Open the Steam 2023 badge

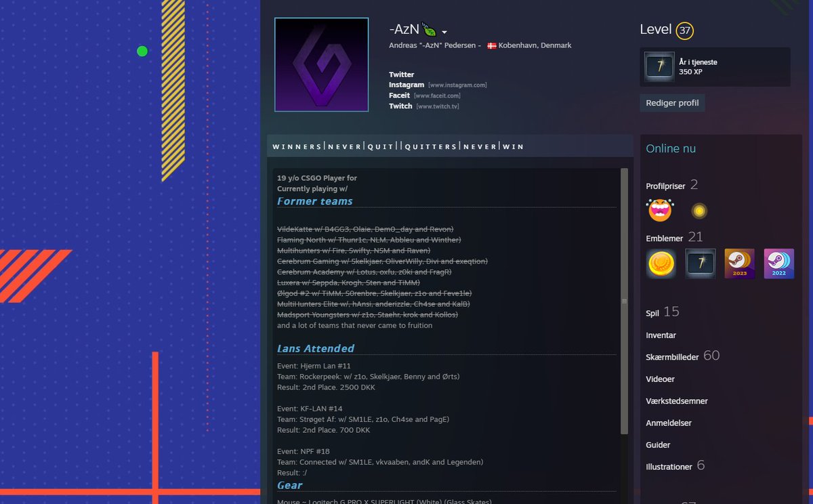(x=740, y=264)
